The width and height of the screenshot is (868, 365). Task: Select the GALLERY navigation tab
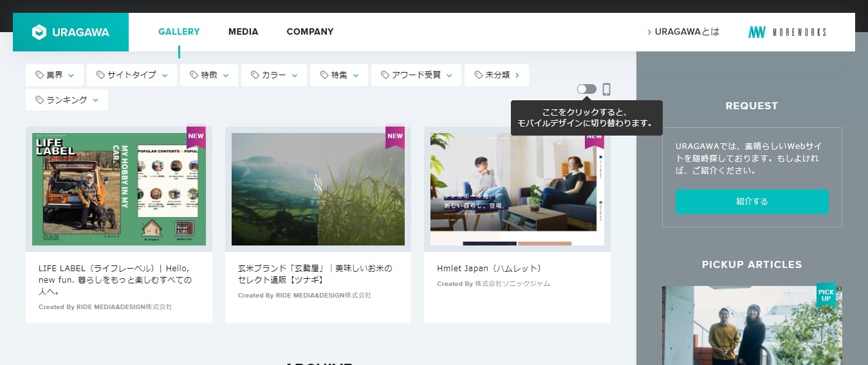pyautogui.click(x=179, y=31)
